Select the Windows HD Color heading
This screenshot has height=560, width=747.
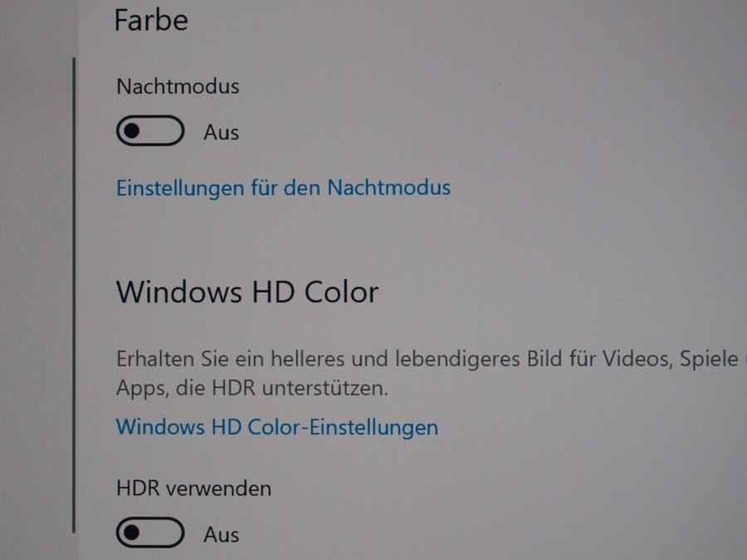pos(247,292)
